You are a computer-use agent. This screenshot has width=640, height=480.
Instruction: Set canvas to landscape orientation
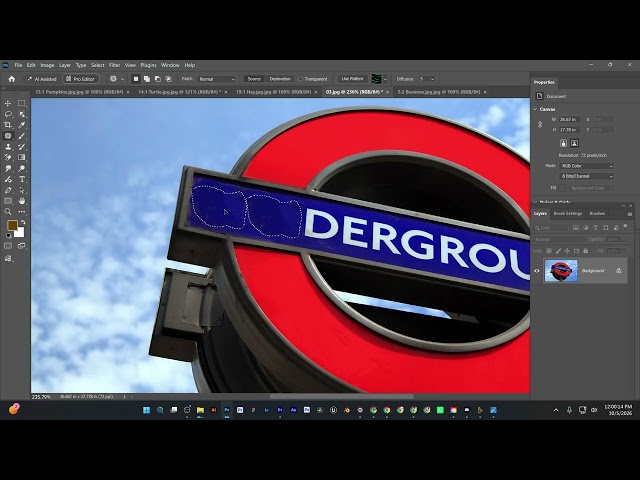[x=574, y=143]
